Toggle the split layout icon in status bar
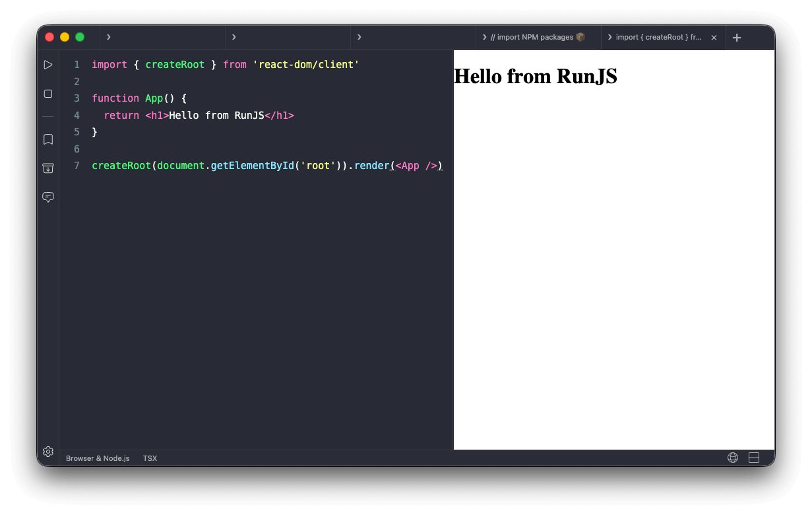This screenshot has width=812, height=515. (x=754, y=458)
